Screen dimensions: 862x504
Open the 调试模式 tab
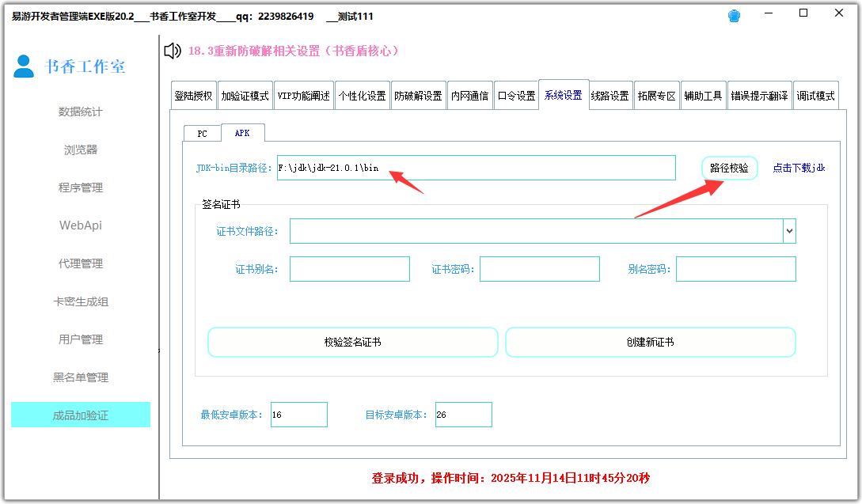tap(815, 96)
